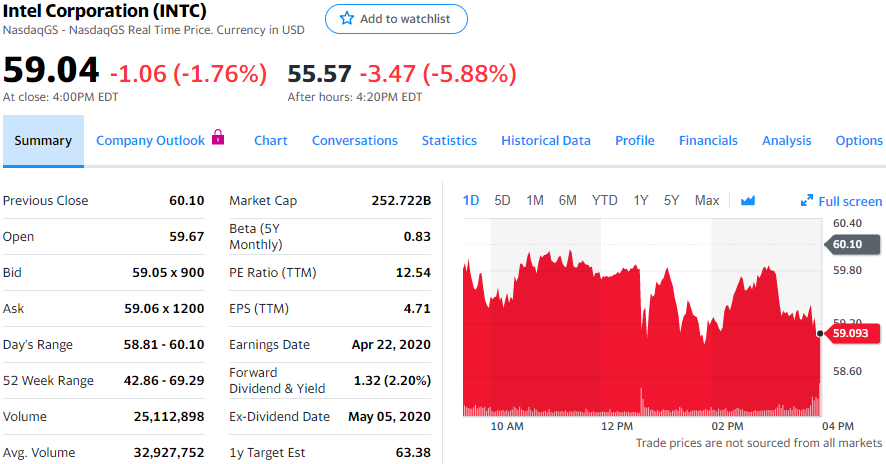Click the red intraday price chart area
This screenshot has height=464, width=886.
tap(640, 340)
